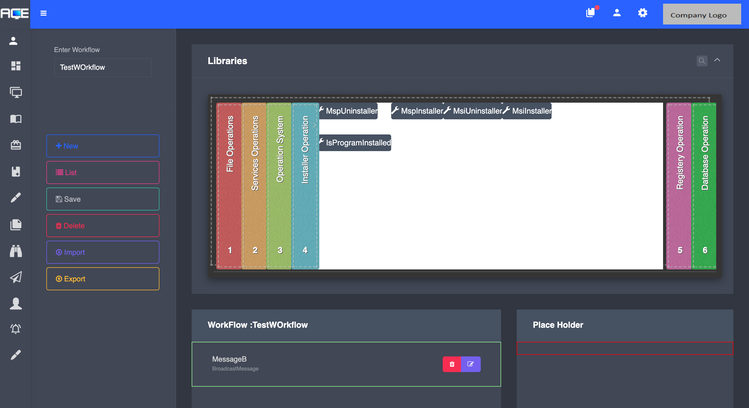Expand the File Operations library
Screen dimensions: 749x408
(x=229, y=185)
